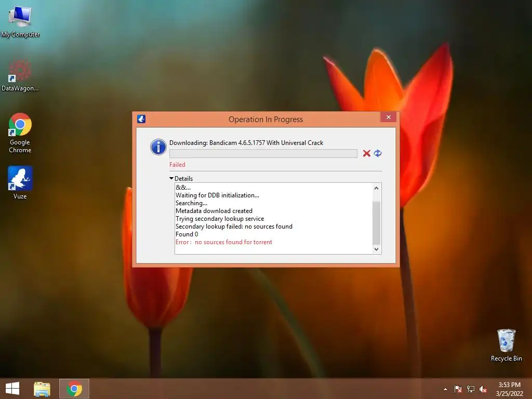
Task: Select 'Trying secondary lookup service' log line
Action: pos(220,219)
